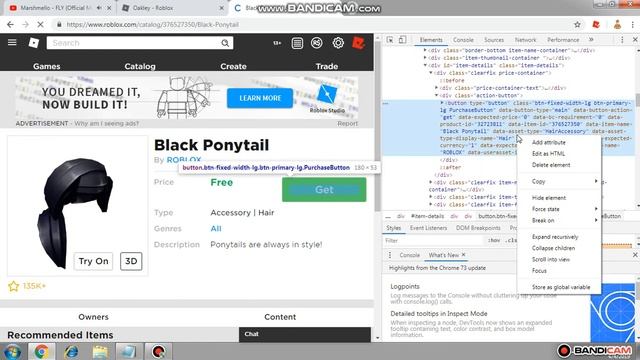Favorite the item with the star icon
Viewport: 640px width, 360px height.
[x=13, y=286]
